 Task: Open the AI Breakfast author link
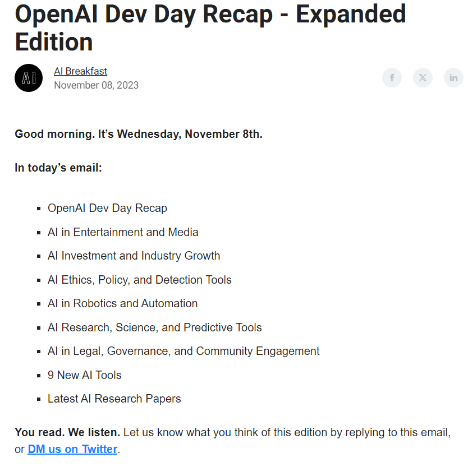tap(81, 71)
